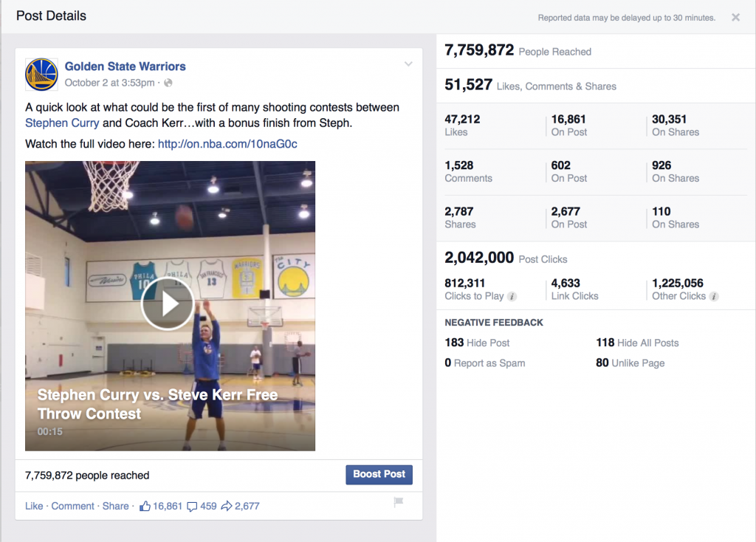756x542 pixels.
Task: Play the Stephen Curry vs. Steve Kerr video
Action: click(x=168, y=303)
